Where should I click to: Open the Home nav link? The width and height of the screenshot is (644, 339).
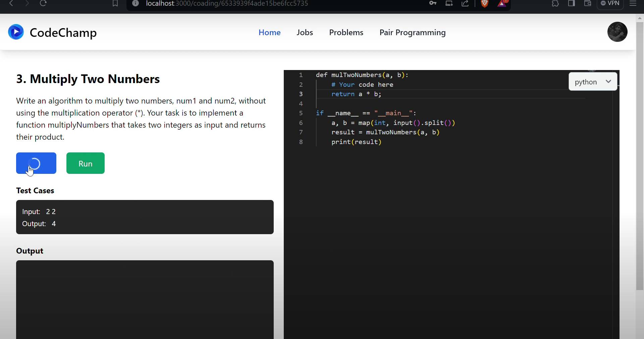(269, 32)
